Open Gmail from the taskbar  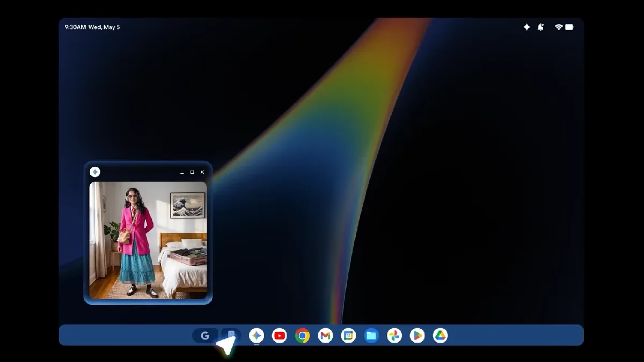click(325, 336)
